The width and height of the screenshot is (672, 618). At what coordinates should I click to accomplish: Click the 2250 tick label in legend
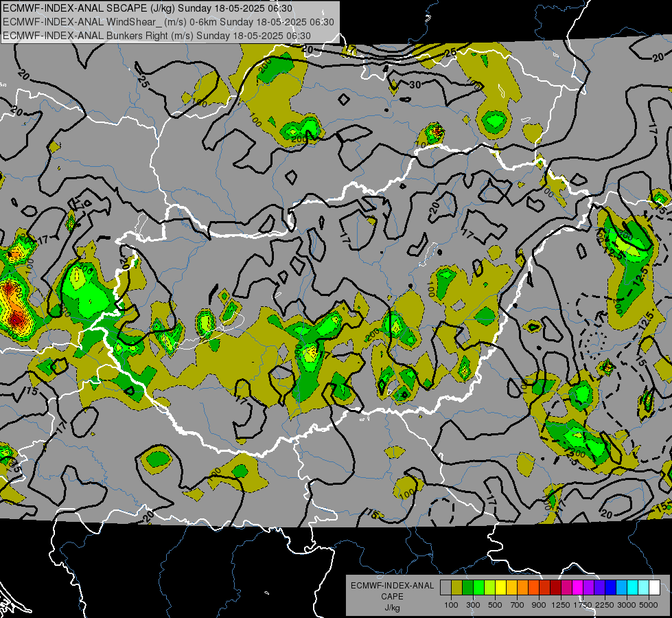tap(604, 605)
